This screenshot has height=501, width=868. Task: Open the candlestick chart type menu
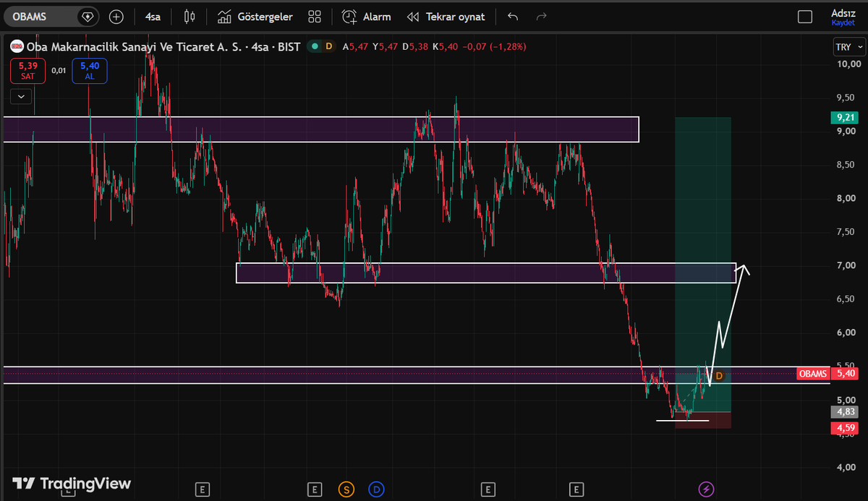point(190,16)
